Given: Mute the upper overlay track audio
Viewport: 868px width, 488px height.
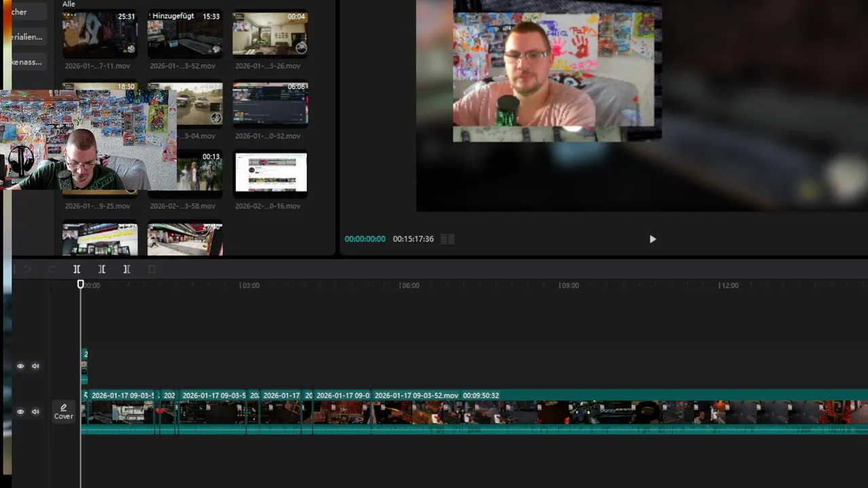Looking at the screenshot, I should pos(35,366).
